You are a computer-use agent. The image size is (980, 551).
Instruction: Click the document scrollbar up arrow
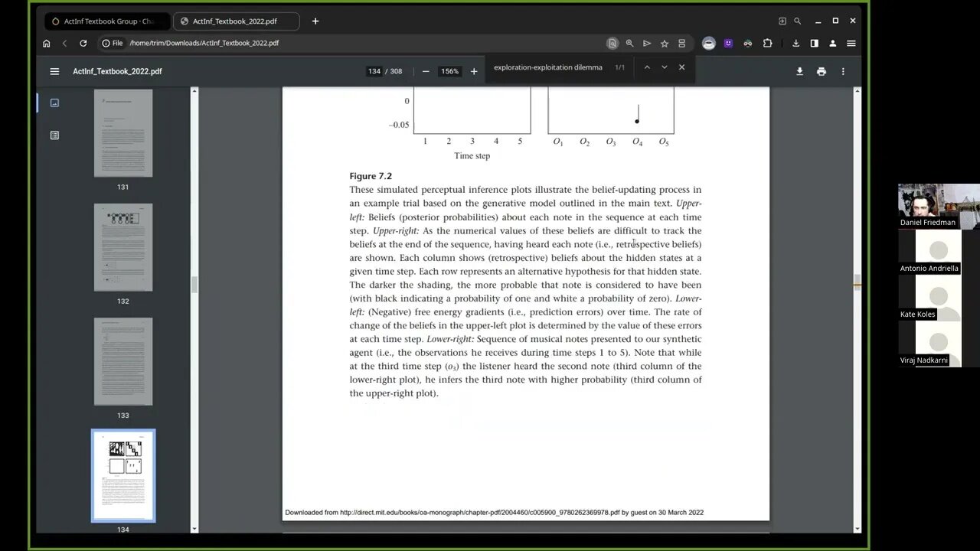point(857,91)
